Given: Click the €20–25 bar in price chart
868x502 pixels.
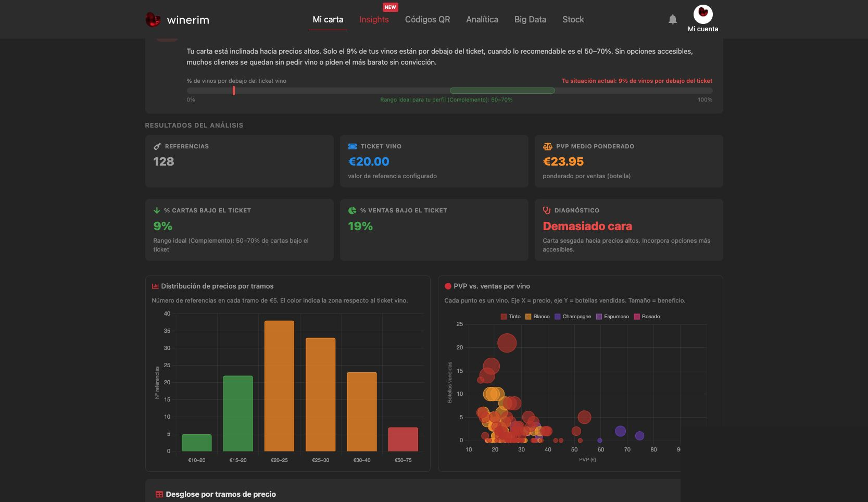Looking at the screenshot, I should tap(279, 386).
